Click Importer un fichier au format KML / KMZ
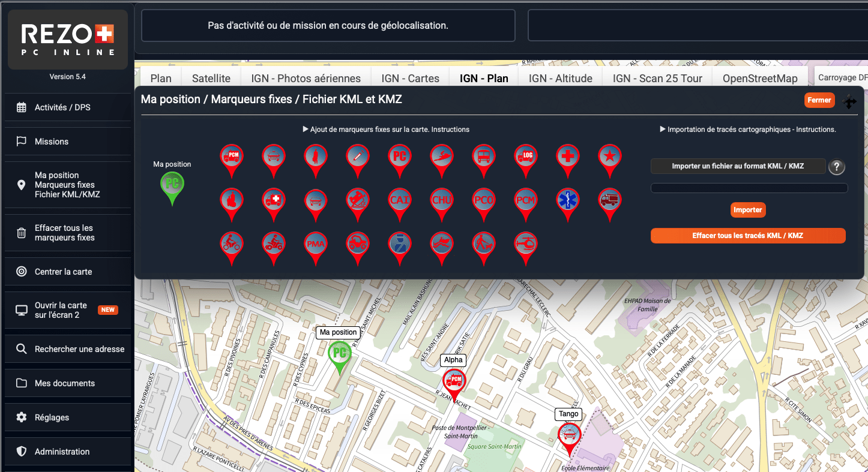Viewport: 868px width, 472px height. click(x=738, y=166)
